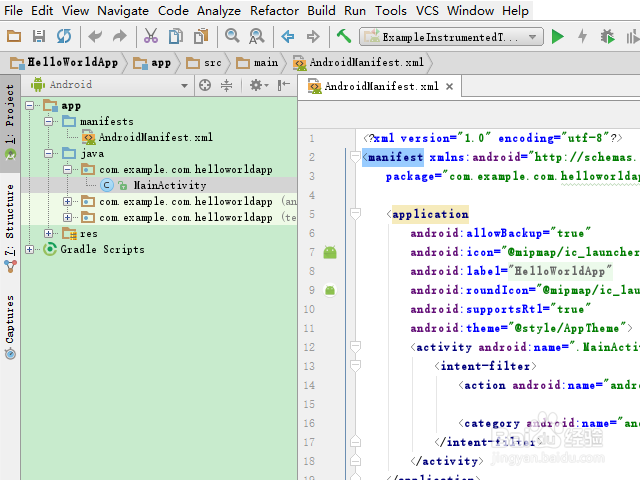
Task: Fold the application tag on line 5
Action: point(355,213)
